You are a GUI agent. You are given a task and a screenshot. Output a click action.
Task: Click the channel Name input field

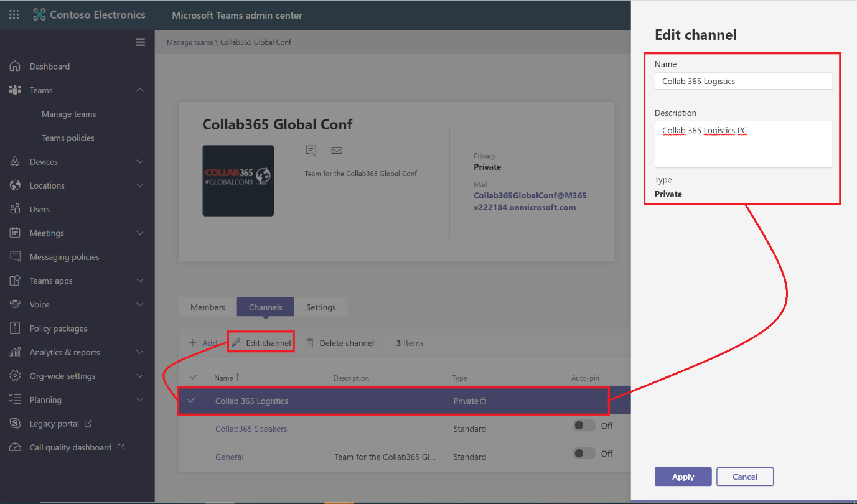(x=744, y=81)
